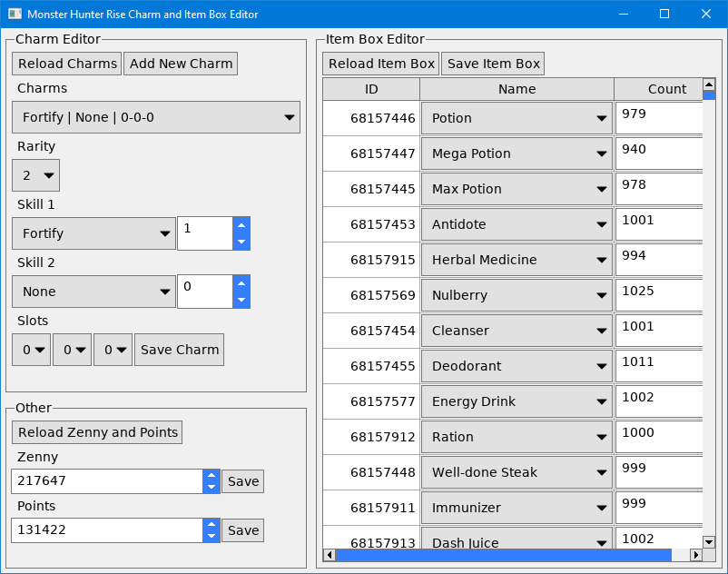Edit the Max Potion count 978

pyautogui.click(x=659, y=189)
